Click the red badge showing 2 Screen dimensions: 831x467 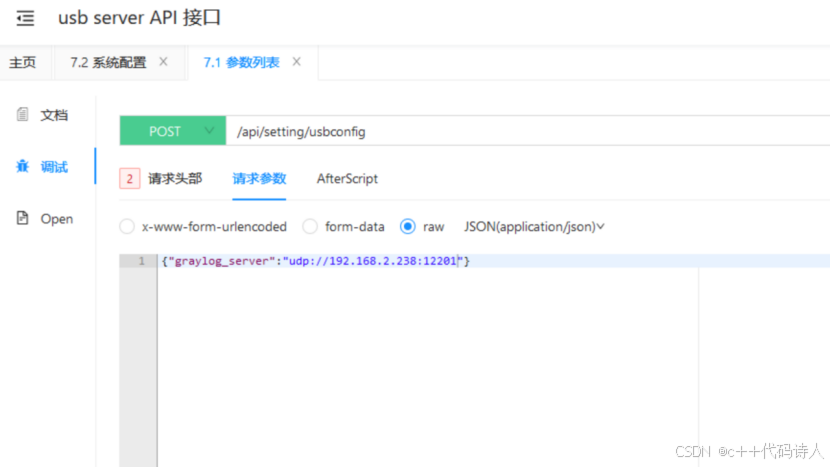click(x=130, y=179)
